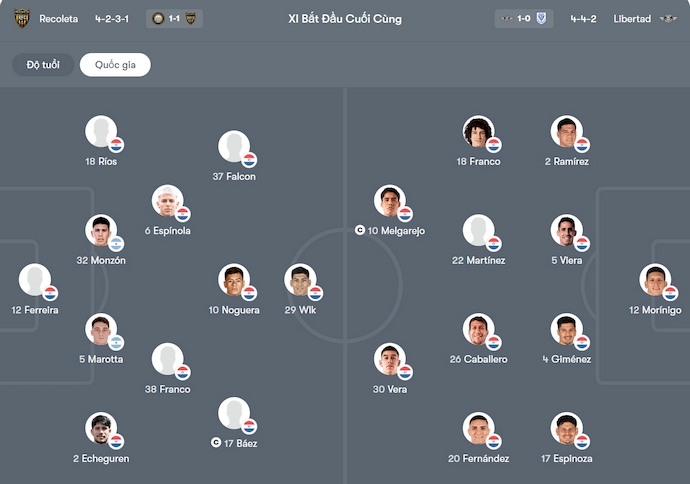Click the captain badge beside Báez

tap(216, 442)
